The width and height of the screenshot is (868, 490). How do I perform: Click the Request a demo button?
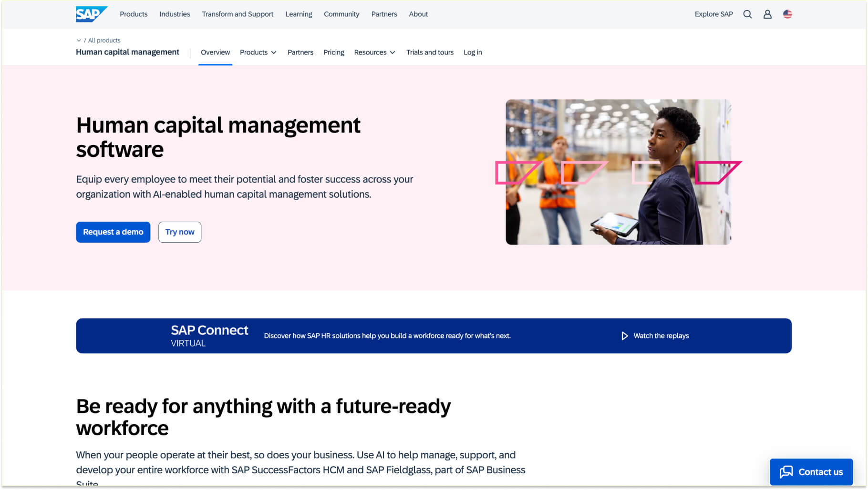(x=113, y=232)
